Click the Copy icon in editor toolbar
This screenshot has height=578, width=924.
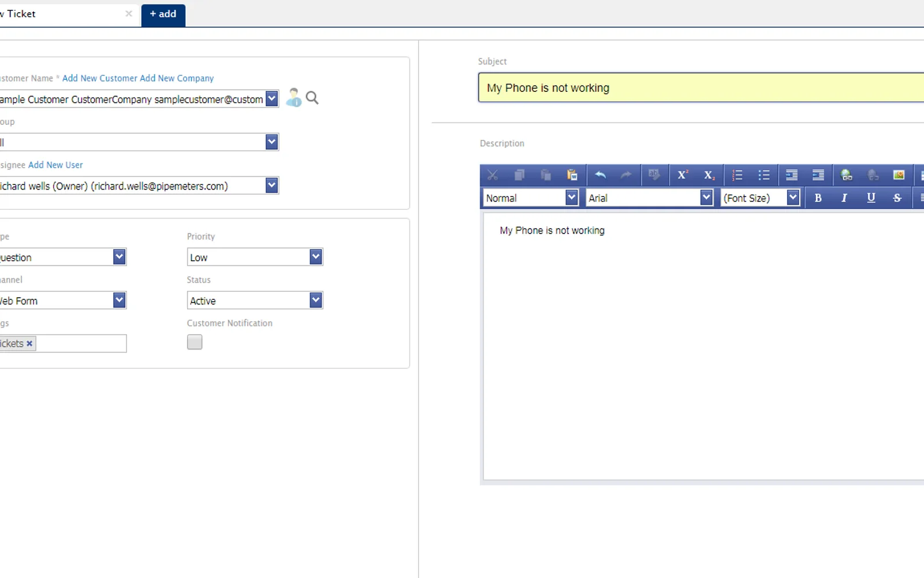[x=519, y=175]
